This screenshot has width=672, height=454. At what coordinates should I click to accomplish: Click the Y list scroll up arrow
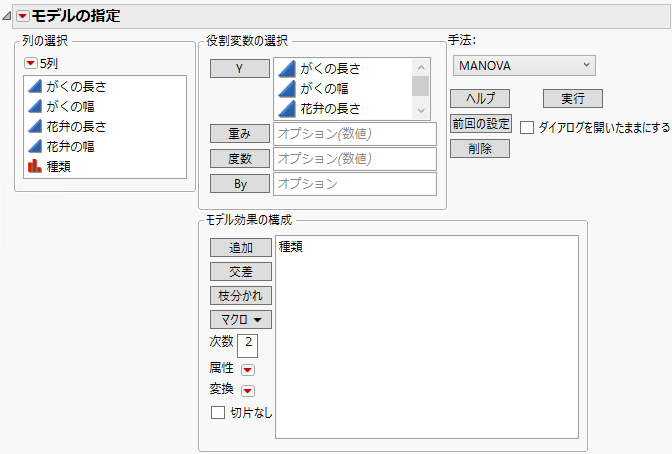tap(420, 67)
